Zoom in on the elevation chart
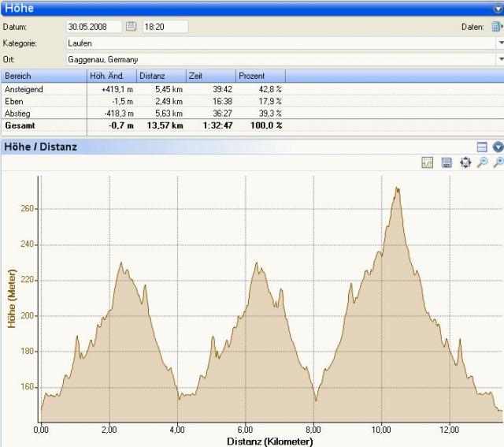 [498, 162]
